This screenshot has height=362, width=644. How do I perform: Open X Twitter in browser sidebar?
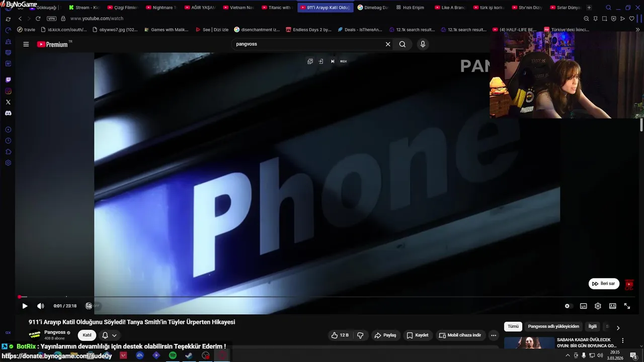[x=8, y=102]
